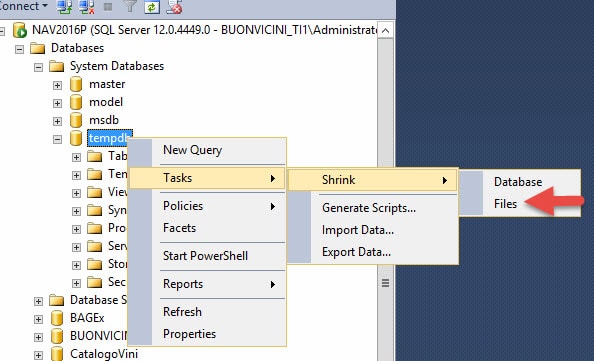This screenshot has width=594, height=361.
Task: Open the Tasks submenu
Action: [207, 178]
